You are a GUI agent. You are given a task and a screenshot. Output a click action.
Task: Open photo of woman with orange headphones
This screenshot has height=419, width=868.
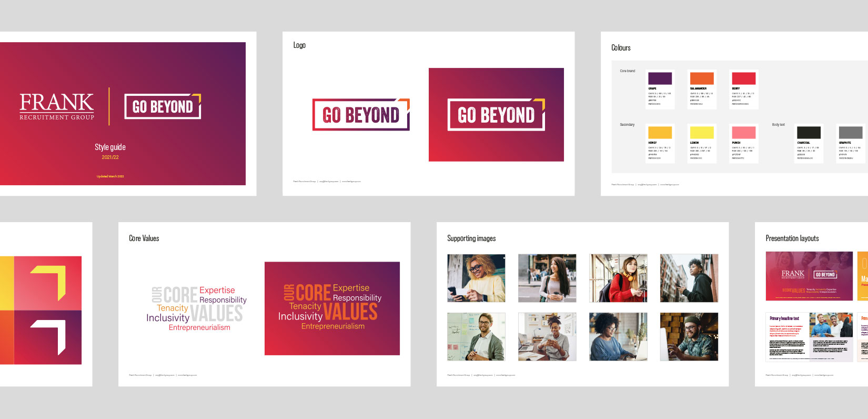tap(618, 278)
